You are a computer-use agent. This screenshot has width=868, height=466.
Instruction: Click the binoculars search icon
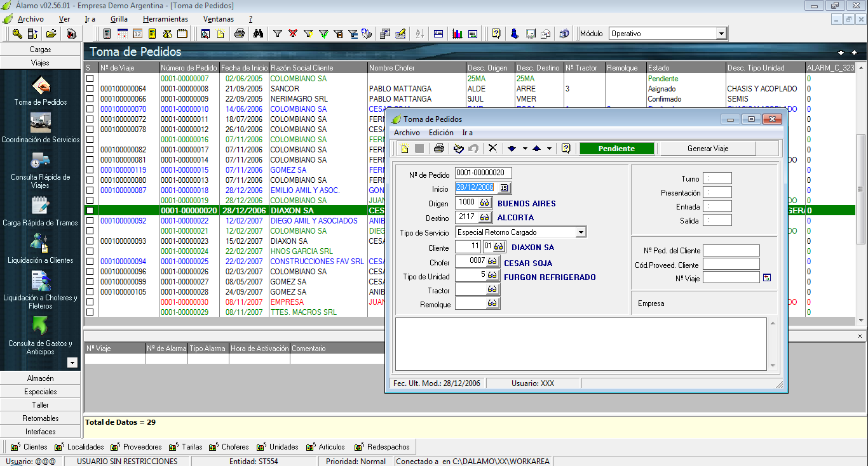[258, 34]
